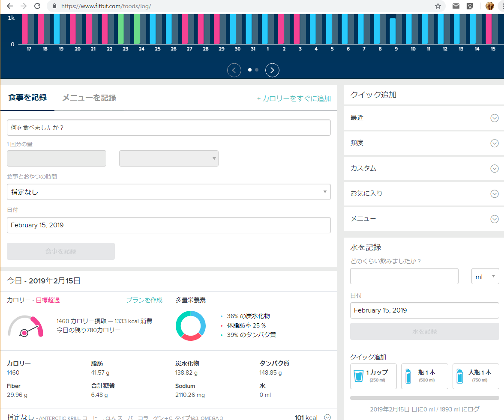Open the プランを作成 link

tap(144, 301)
